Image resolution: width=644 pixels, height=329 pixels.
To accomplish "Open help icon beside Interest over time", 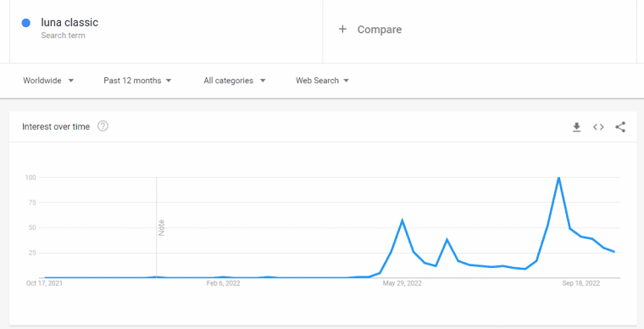I will (103, 126).
